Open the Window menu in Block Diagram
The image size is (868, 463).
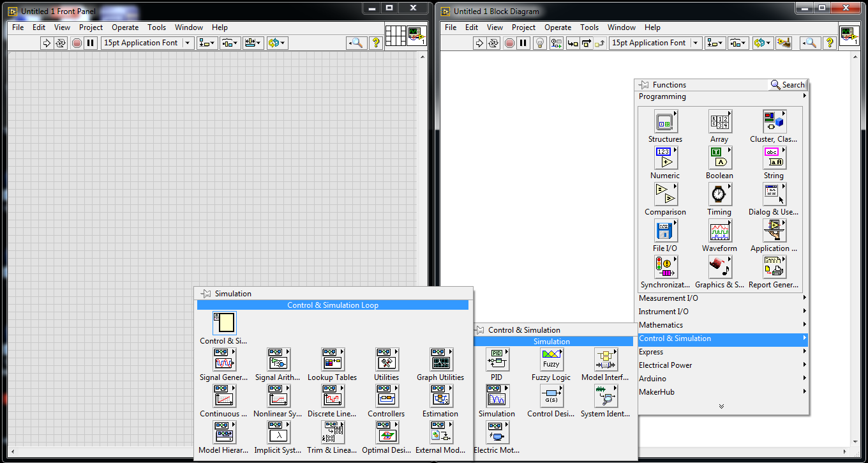(x=622, y=27)
